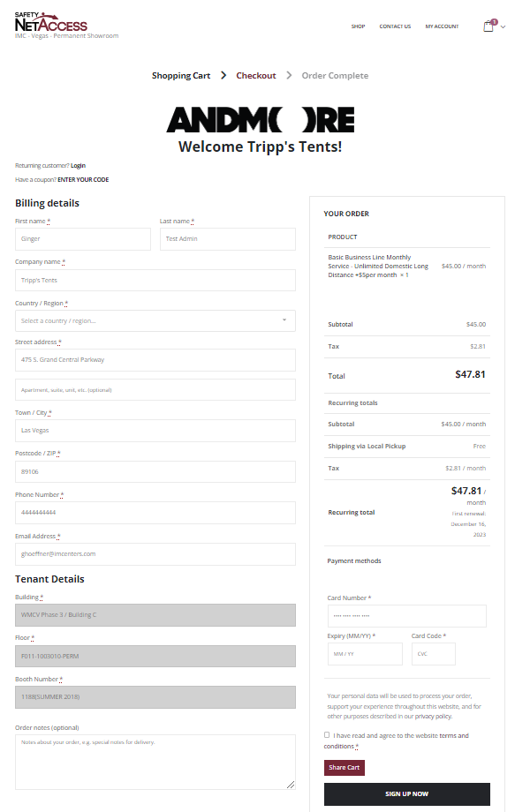Viewport: 515px width, 812px height.
Task: Open the CONTACT US menu item
Action: [x=395, y=26]
